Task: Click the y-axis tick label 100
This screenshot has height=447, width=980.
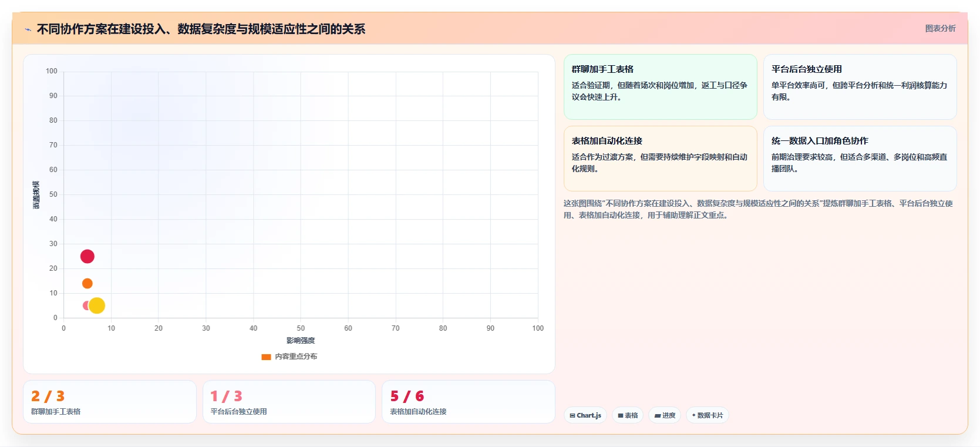Action: pos(52,71)
